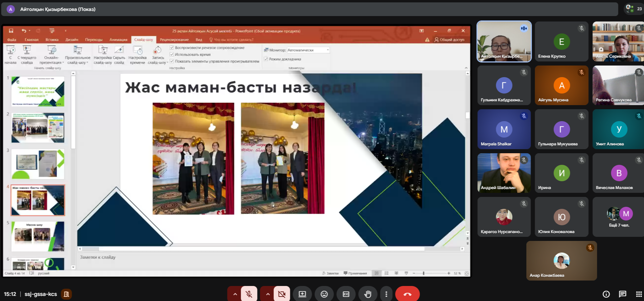Viewport: 644px width, 301px height.
Task: Open the meeting chat panel
Action: 622,294
